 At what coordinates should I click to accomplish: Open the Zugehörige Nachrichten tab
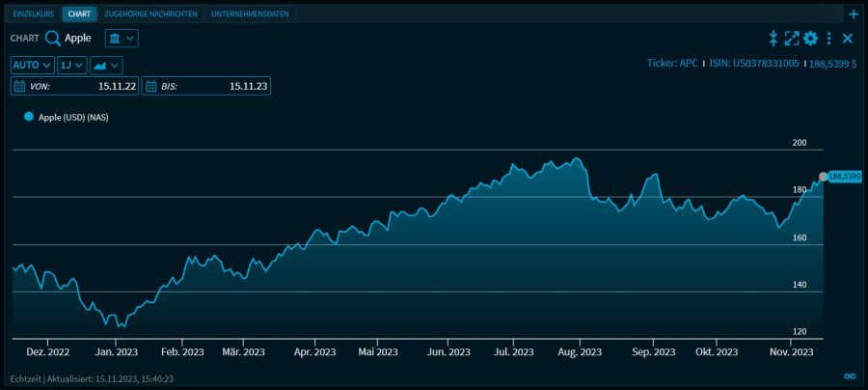150,14
